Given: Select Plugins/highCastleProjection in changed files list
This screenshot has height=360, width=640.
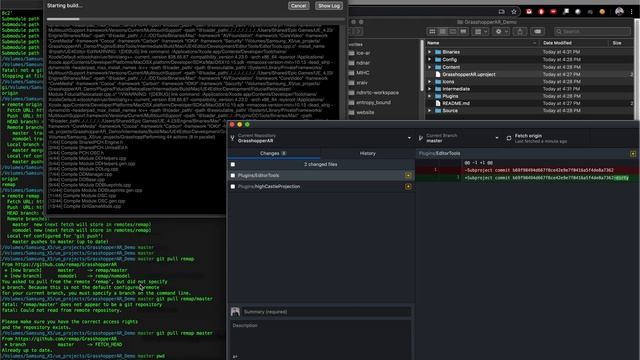Looking at the screenshot, I should (321, 187).
